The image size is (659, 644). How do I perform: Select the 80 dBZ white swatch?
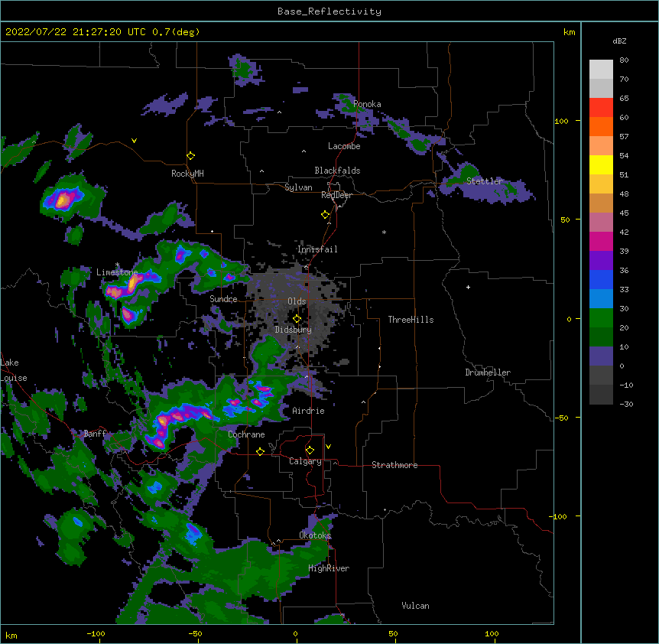coord(601,70)
